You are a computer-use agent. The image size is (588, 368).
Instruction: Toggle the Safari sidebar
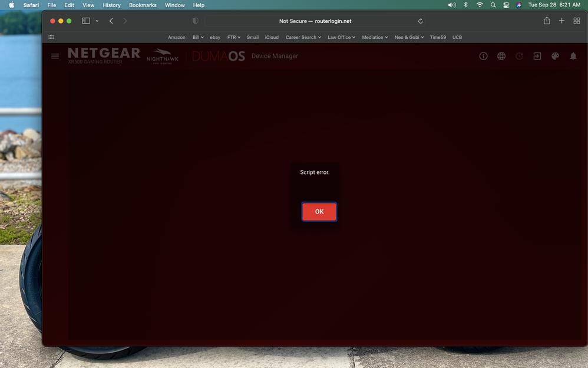point(86,21)
